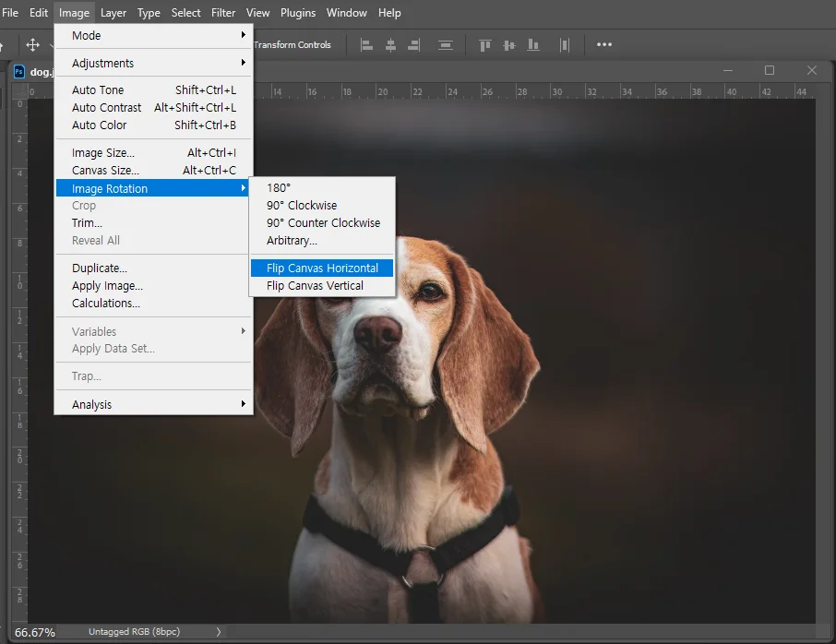
Task: Rotate image 180 degrees
Action: pyautogui.click(x=322, y=187)
